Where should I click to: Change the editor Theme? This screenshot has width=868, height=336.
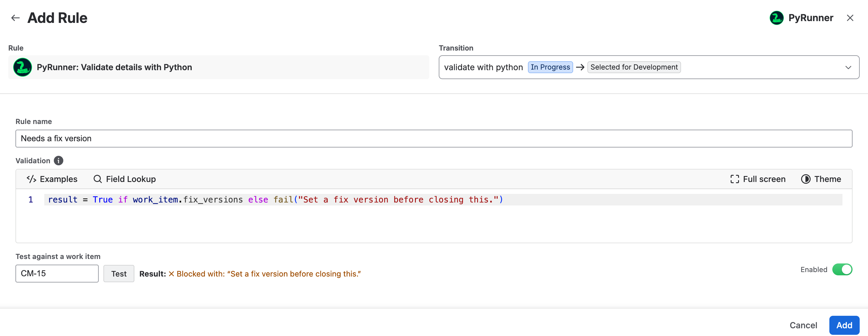tap(821, 179)
